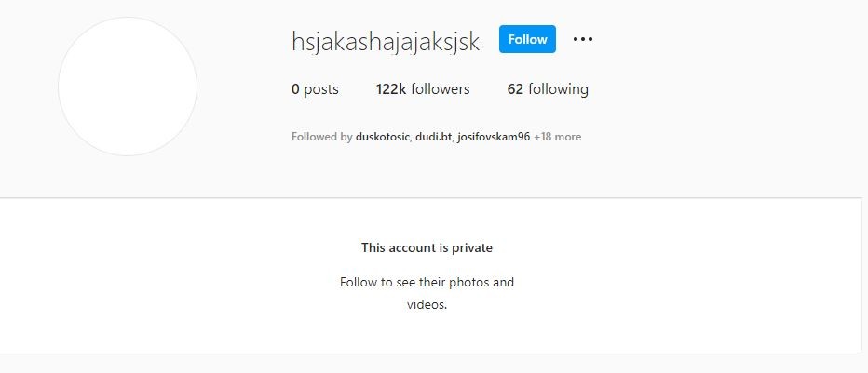
Task: Visit duskotosic's profile
Action: click(382, 137)
